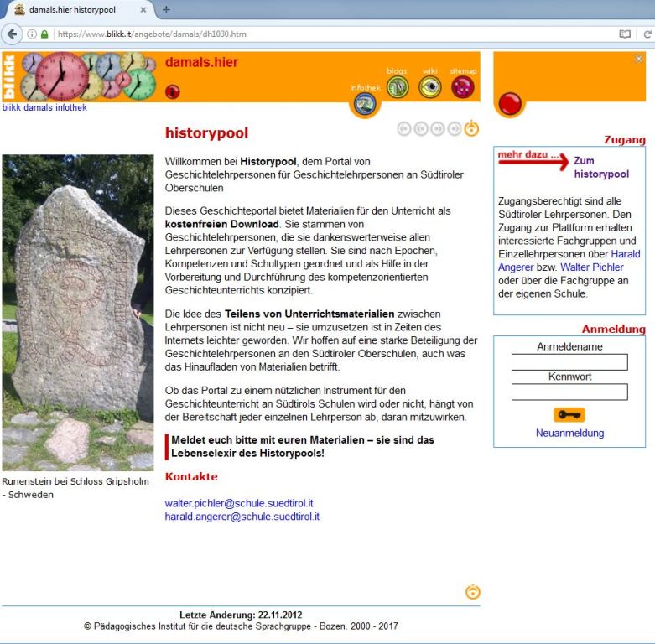Click the Kennwort password field

point(569,392)
